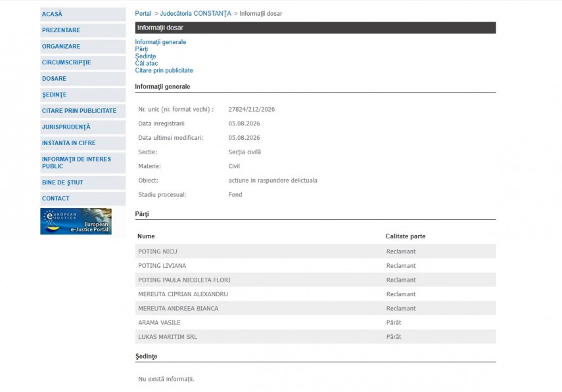Select the Secţia civilă value

[x=245, y=152]
